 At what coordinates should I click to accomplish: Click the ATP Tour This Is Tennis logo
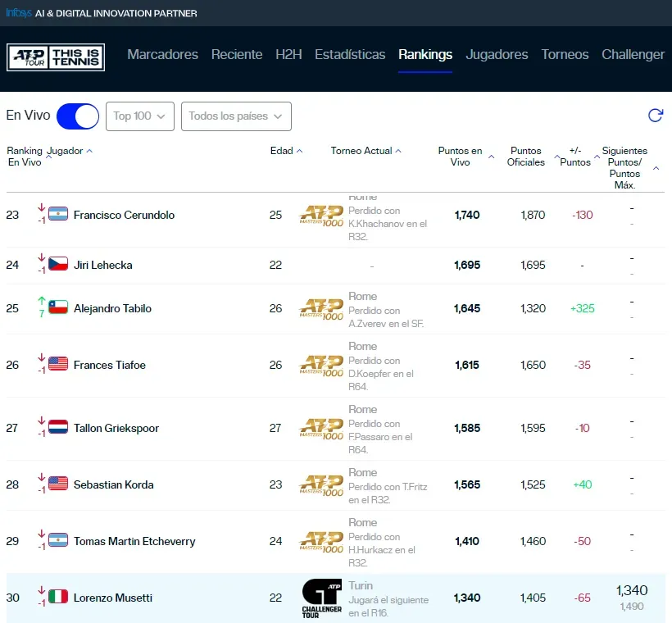(x=56, y=57)
